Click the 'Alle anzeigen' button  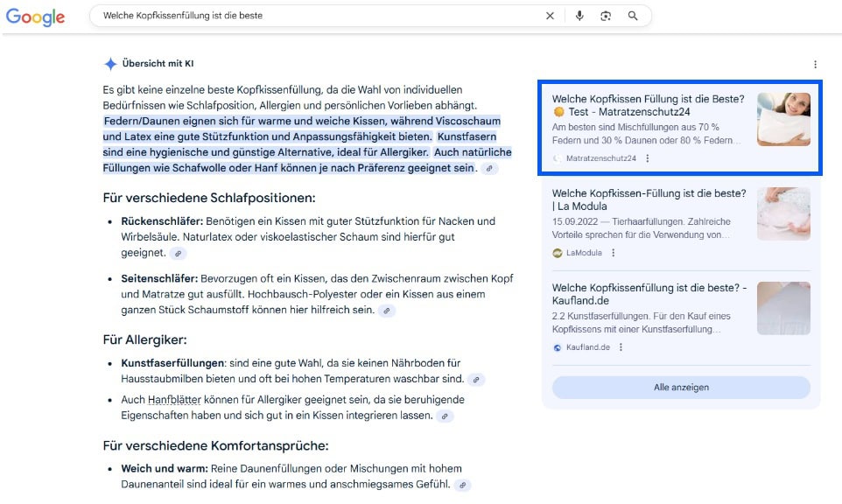click(681, 388)
